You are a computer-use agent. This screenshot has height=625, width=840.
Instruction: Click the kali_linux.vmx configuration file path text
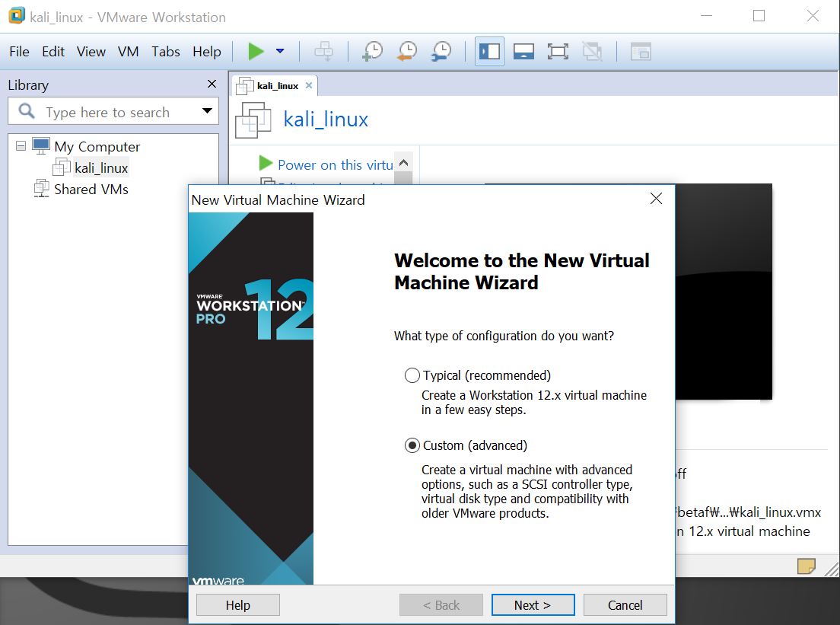pyautogui.click(x=749, y=512)
